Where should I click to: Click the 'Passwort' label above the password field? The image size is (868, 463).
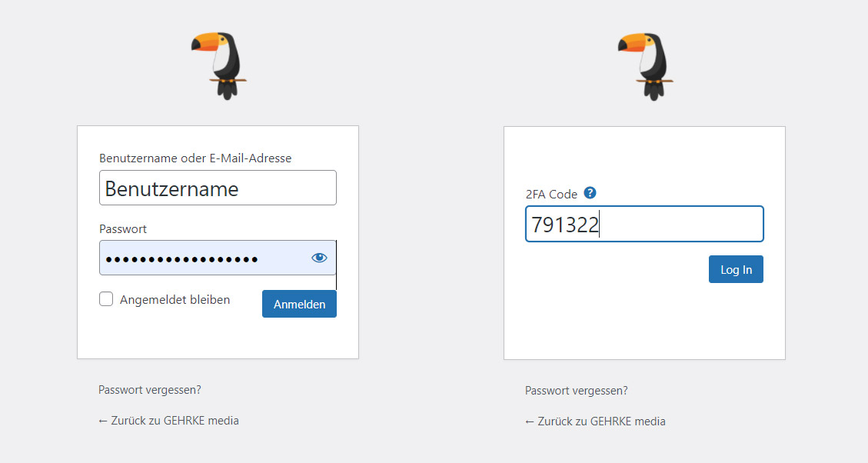pos(123,228)
